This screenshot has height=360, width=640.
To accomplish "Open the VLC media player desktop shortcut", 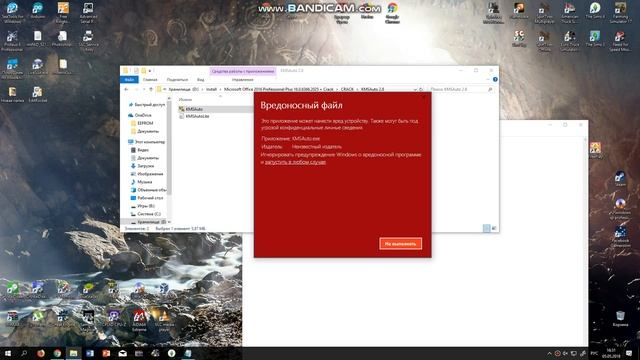I will click(164, 320).
